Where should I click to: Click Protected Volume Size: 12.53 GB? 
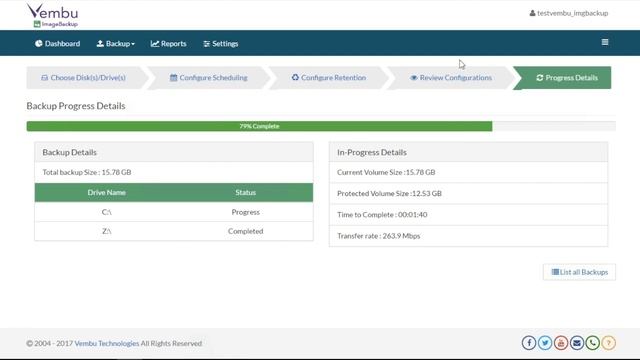point(389,193)
